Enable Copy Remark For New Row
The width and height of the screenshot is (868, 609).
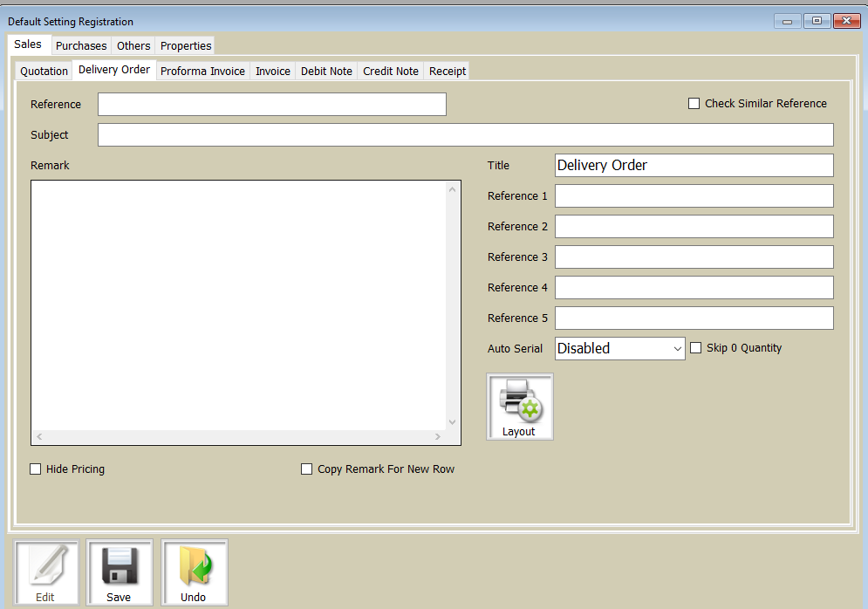(307, 469)
